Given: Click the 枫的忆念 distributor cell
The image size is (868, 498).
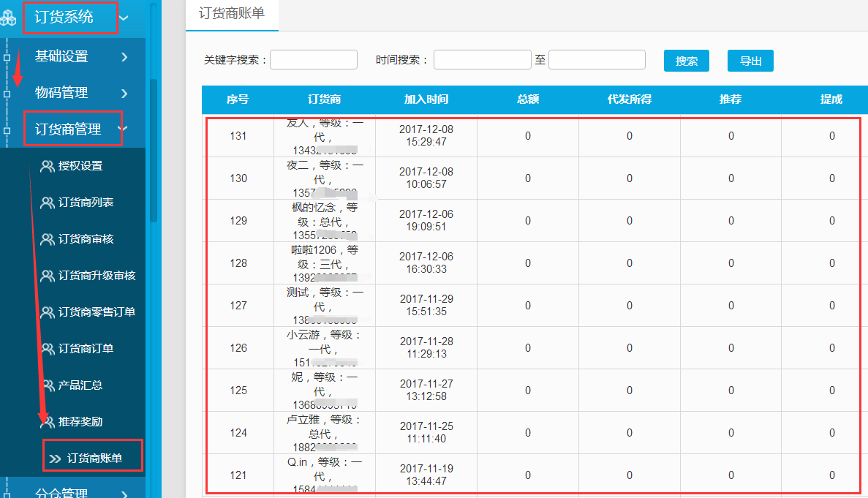Looking at the screenshot, I should click(325, 221).
